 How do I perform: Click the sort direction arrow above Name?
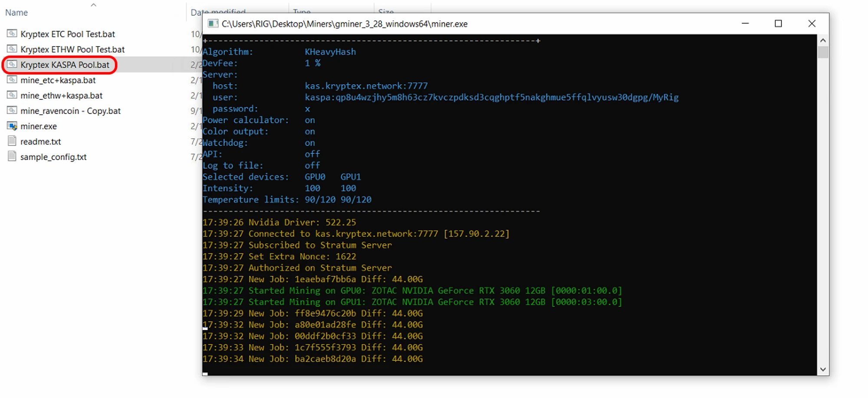93,5
